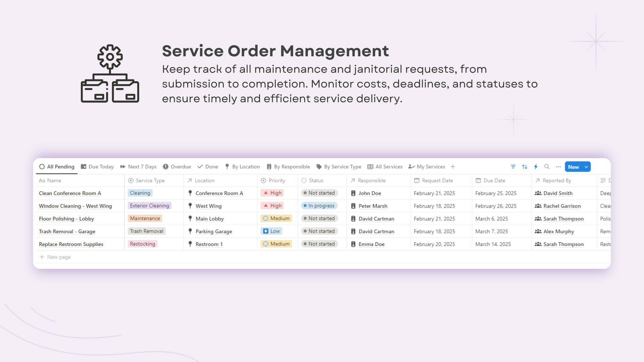
Task: Open the Due Date column header
Action: [x=501, y=180]
